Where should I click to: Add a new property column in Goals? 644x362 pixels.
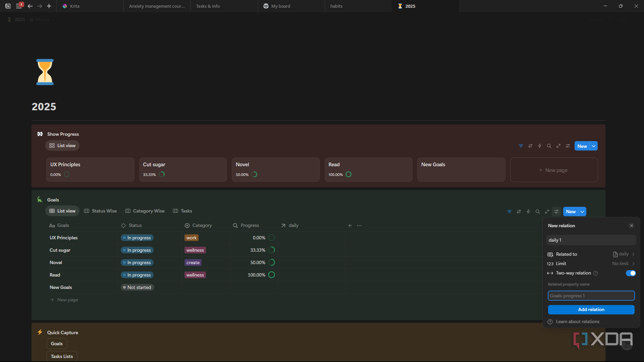350,226
